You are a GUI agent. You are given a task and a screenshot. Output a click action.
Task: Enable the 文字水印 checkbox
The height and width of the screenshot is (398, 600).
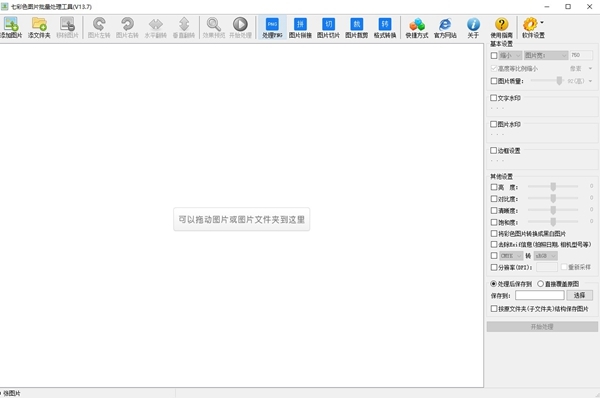pyautogui.click(x=494, y=98)
